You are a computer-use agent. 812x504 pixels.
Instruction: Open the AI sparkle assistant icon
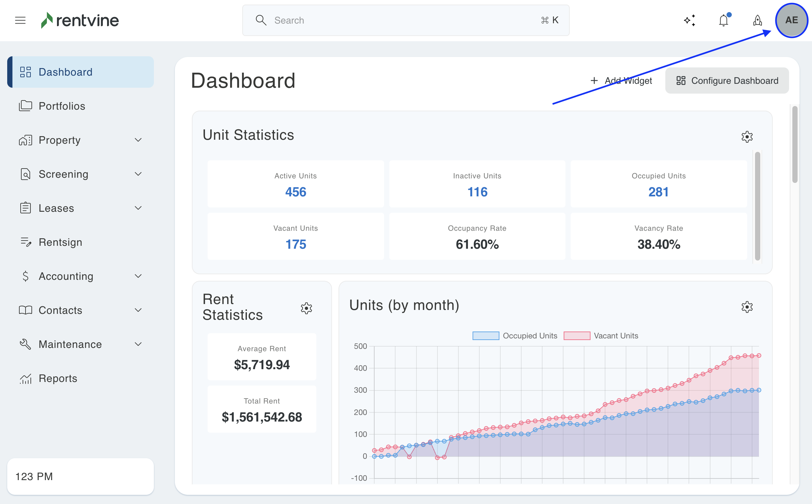coord(690,20)
